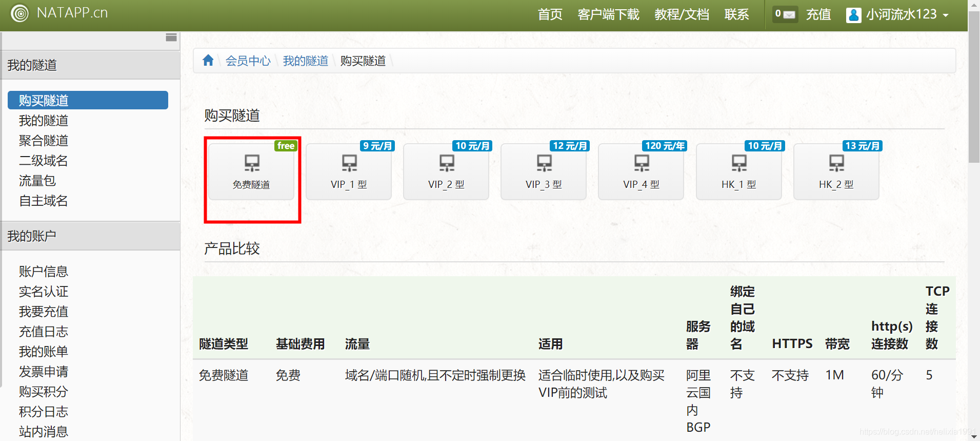
Task: Click the 带宽 table column header
Action: (x=837, y=344)
